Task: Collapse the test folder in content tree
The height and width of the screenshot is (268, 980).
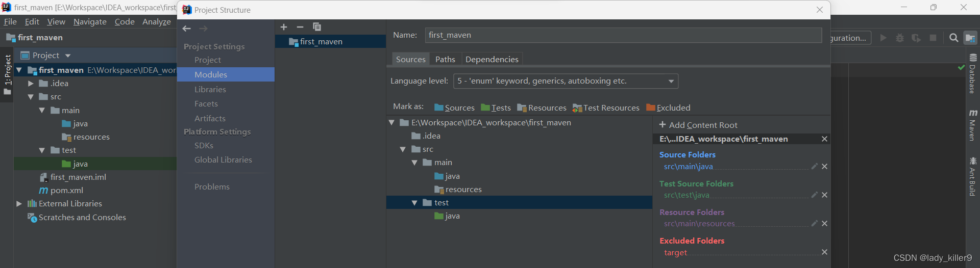Action: click(x=414, y=203)
